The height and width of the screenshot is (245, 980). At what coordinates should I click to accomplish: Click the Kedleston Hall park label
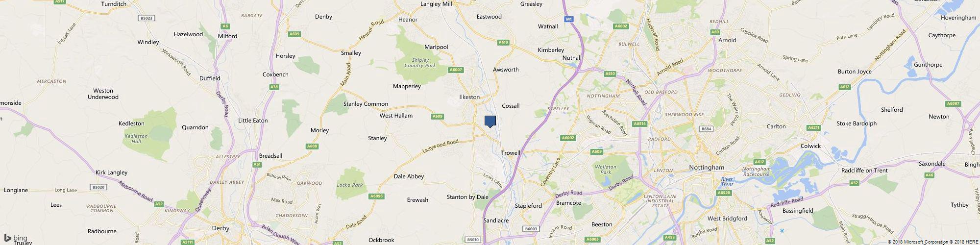133,139
